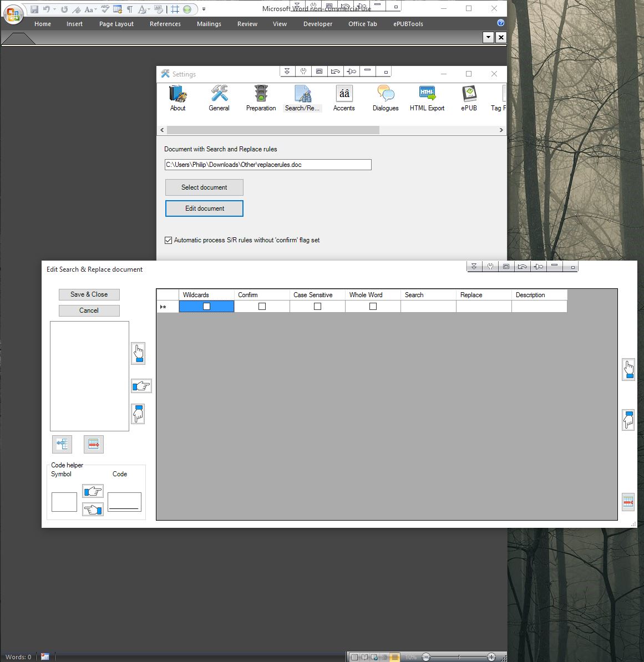Click the code-to-symbol left-pointing hand button
644x662 pixels.
93,510
